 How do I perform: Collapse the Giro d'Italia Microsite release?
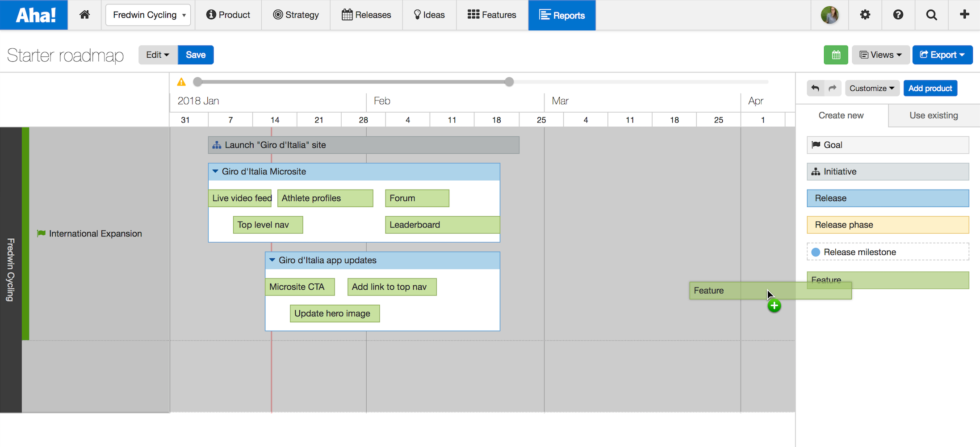tap(216, 171)
